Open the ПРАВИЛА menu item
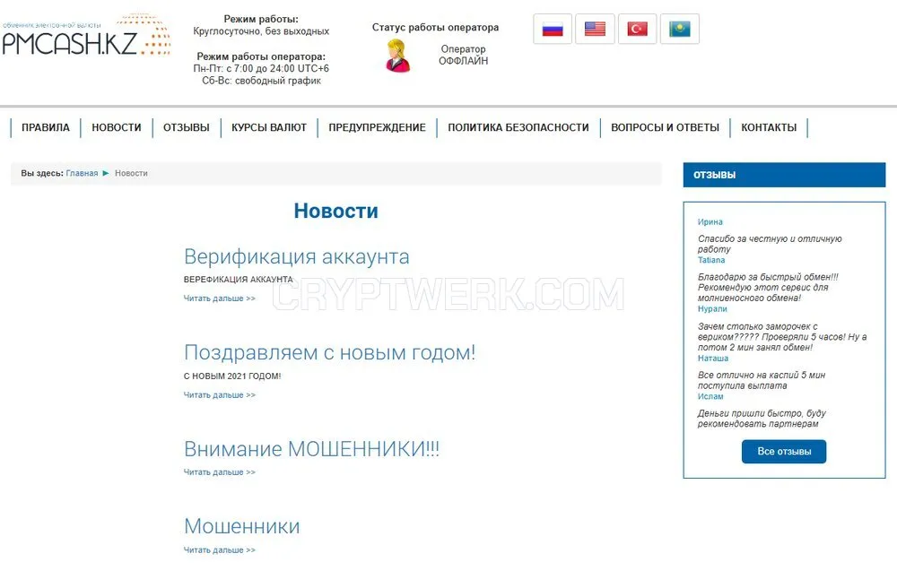897x588 pixels. (x=46, y=127)
